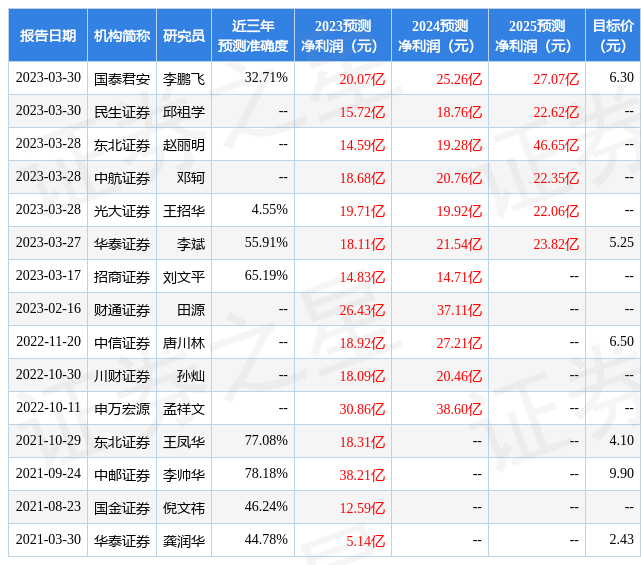Click target price 9.90

pyautogui.click(x=621, y=473)
